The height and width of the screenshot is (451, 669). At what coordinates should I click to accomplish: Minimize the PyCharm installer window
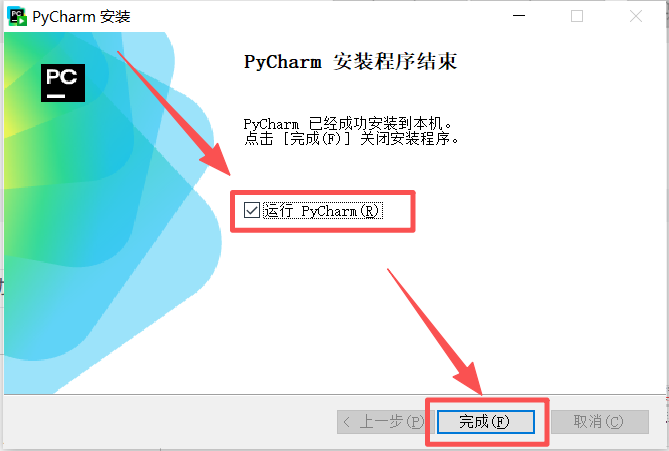519,16
